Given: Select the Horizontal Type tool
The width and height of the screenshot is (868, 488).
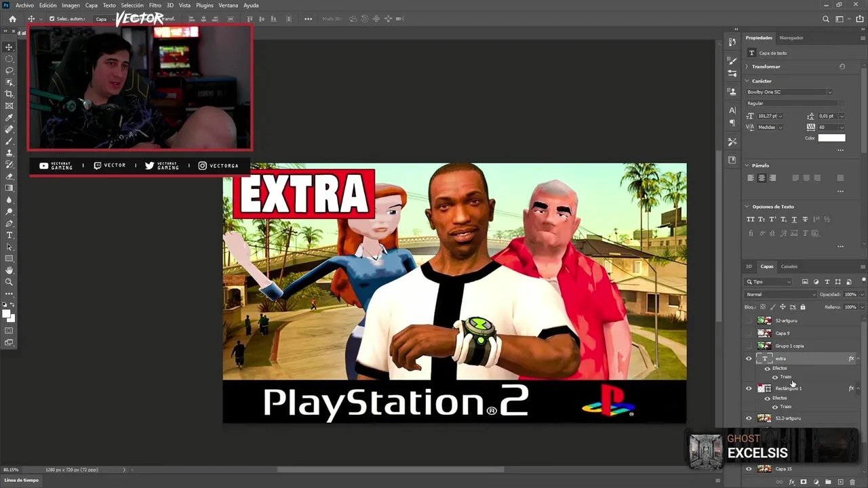Looking at the screenshot, I should (9, 235).
